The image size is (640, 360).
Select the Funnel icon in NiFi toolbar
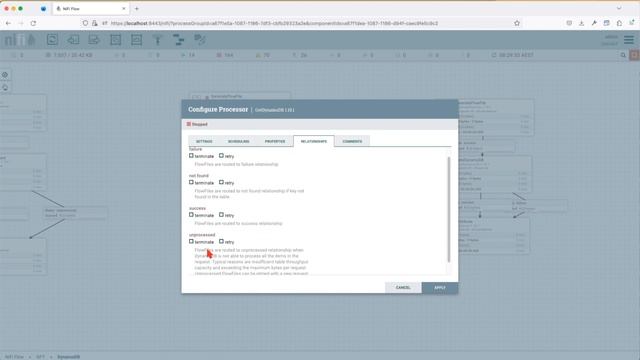pyautogui.click(x=158, y=40)
